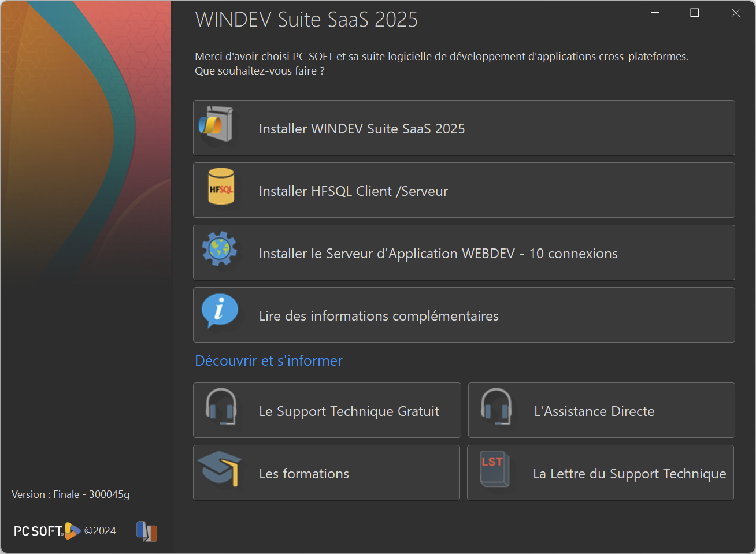Click the ©2024 copyright text
The width and height of the screenshot is (756, 554).
100,531
